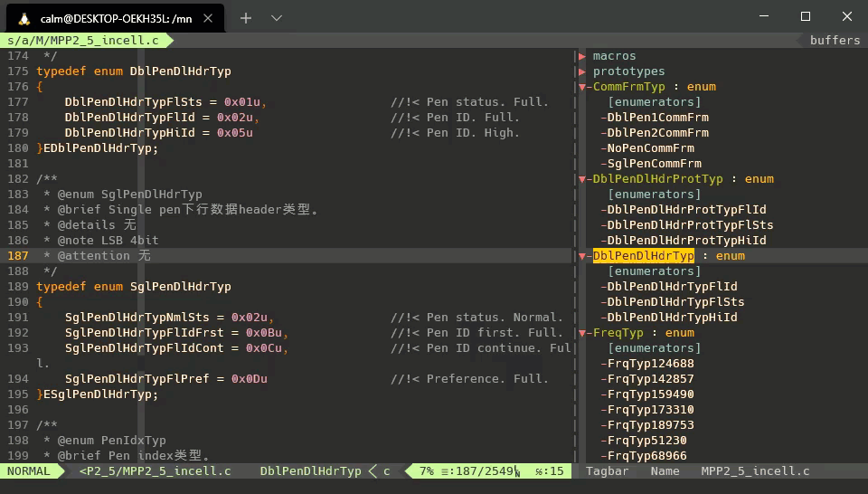
Task: Select DblPenDlHdrTypHiId tag entry
Action: pyautogui.click(x=672, y=318)
